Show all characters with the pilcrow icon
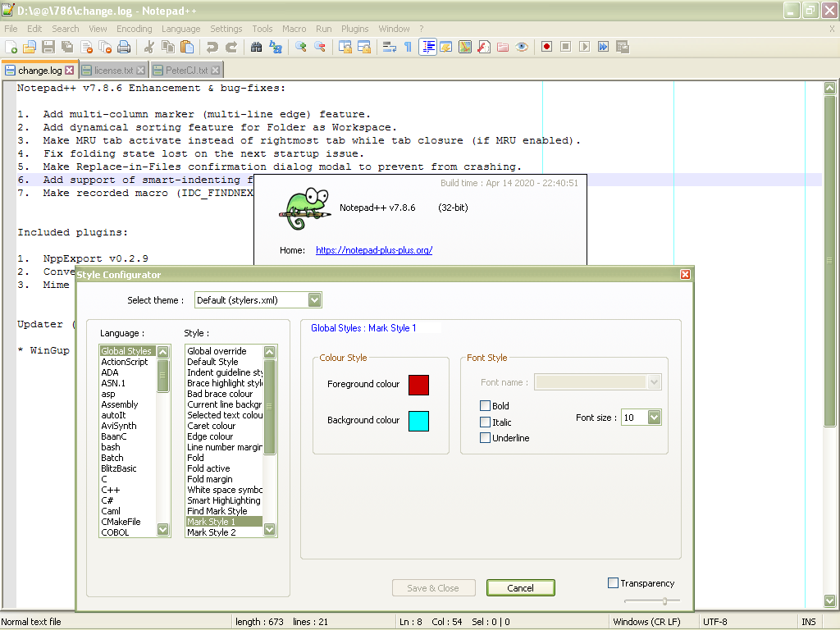The height and width of the screenshot is (630, 840). (409, 47)
